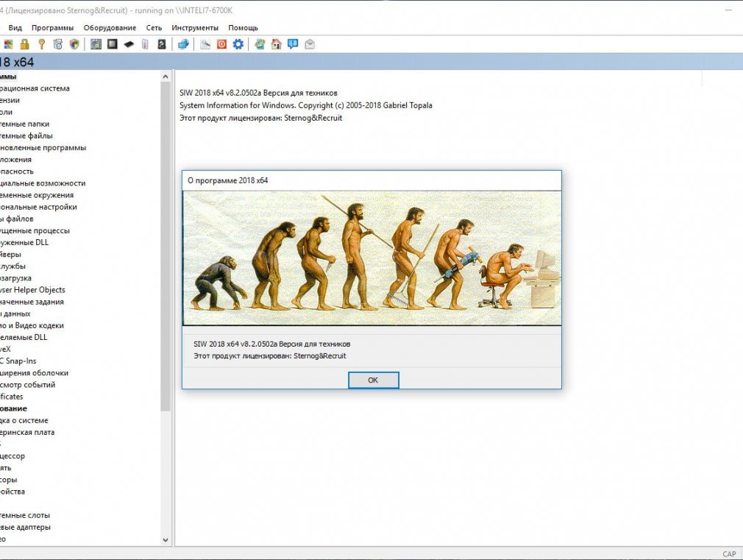Click the blue speech bubble toolbar icon
The width and height of the screenshot is (743, 560).
click(293, 45)
